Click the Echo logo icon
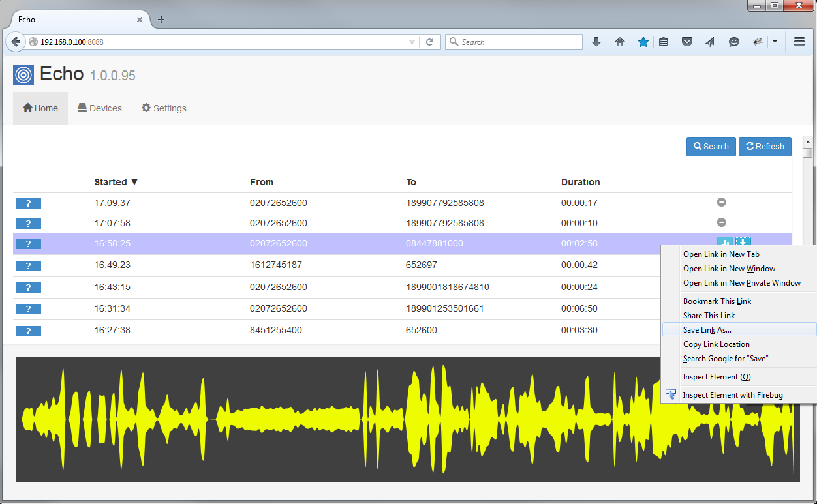The height and width of the screenshot is (504, 817). pos(23,75)
